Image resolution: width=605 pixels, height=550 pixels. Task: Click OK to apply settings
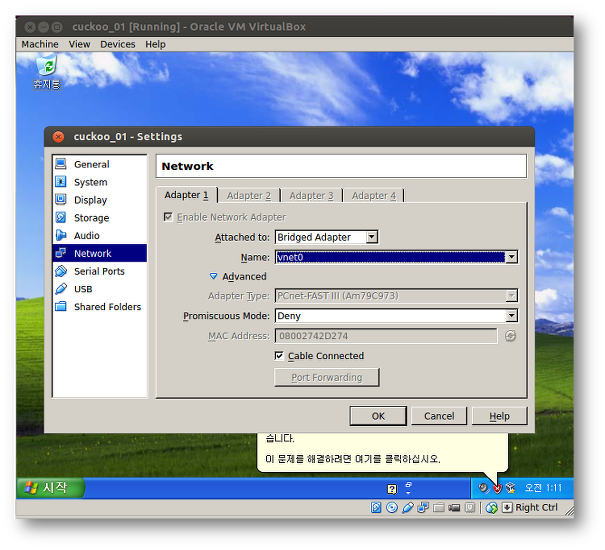point(378,416)
